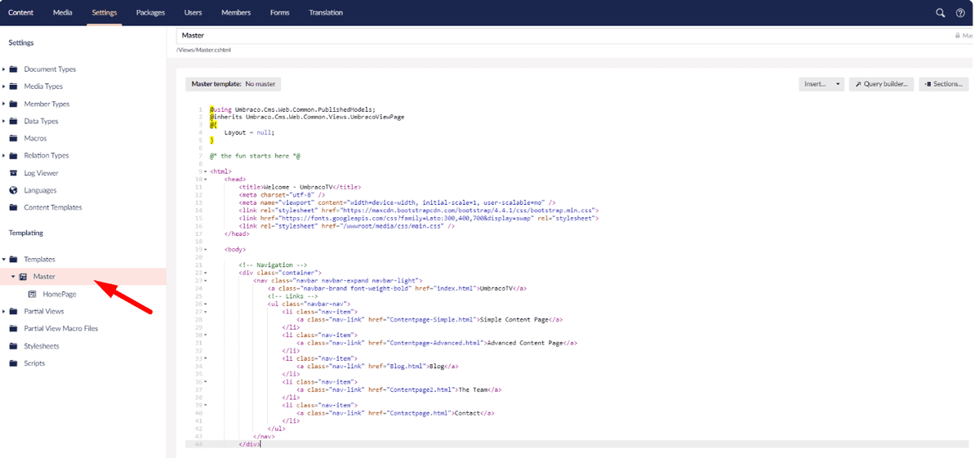Click the Log Viewer icon
The image size is (980, 458).
[13, 173]
